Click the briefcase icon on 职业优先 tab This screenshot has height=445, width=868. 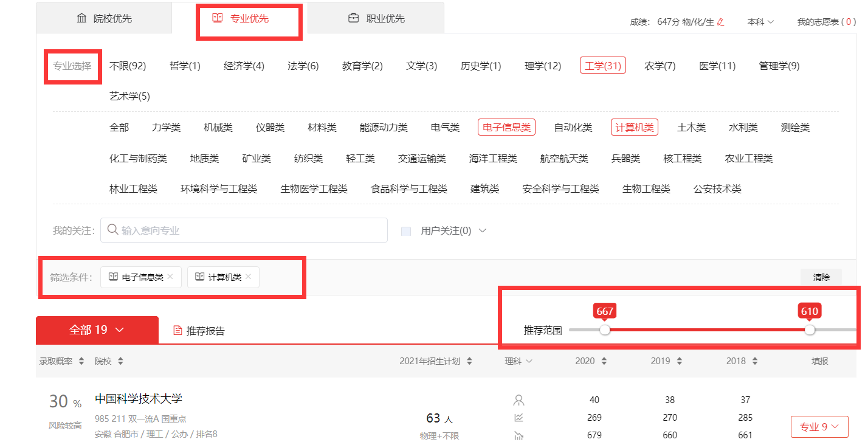pos(353,18)
